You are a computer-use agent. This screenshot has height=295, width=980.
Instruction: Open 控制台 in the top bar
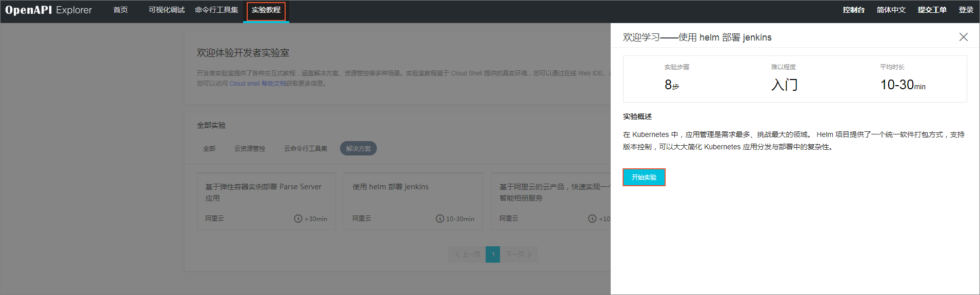click(854, 10)
